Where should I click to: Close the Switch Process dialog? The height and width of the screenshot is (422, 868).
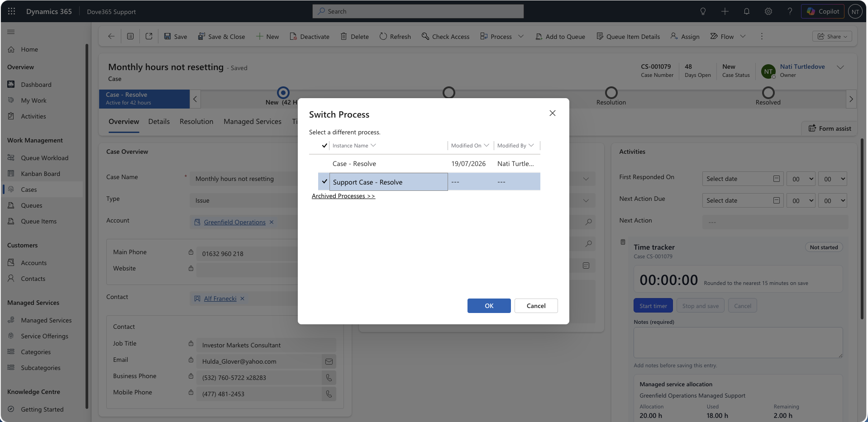click(x=553, y=113)
